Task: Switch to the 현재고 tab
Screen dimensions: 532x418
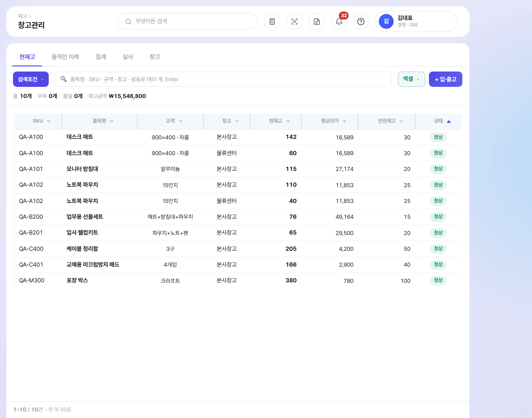Action: 27,57
